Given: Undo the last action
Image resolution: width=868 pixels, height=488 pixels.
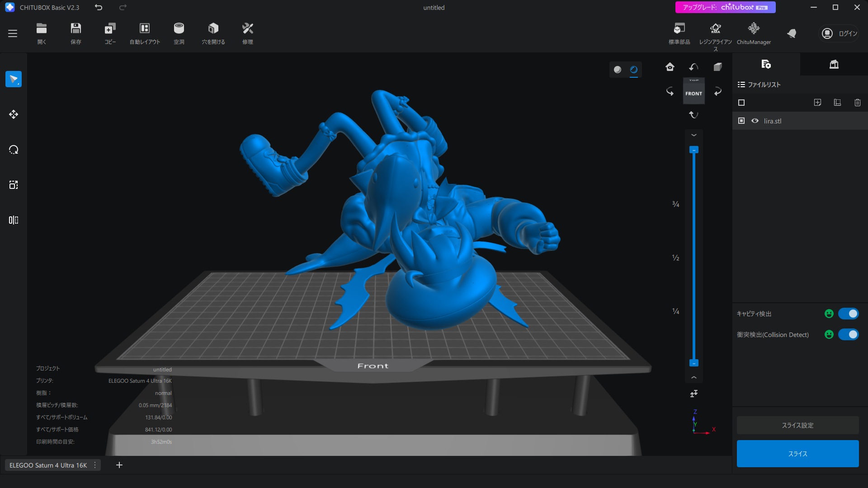Looking at the screenshot, I should coord(99,7).
